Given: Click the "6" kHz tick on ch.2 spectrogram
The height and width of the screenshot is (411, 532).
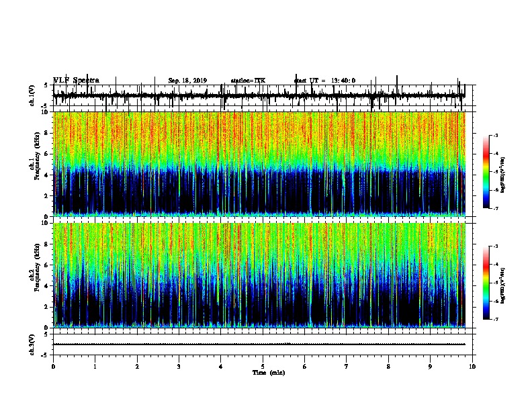Looking at the screenshot, I should (x=48, y=265).
